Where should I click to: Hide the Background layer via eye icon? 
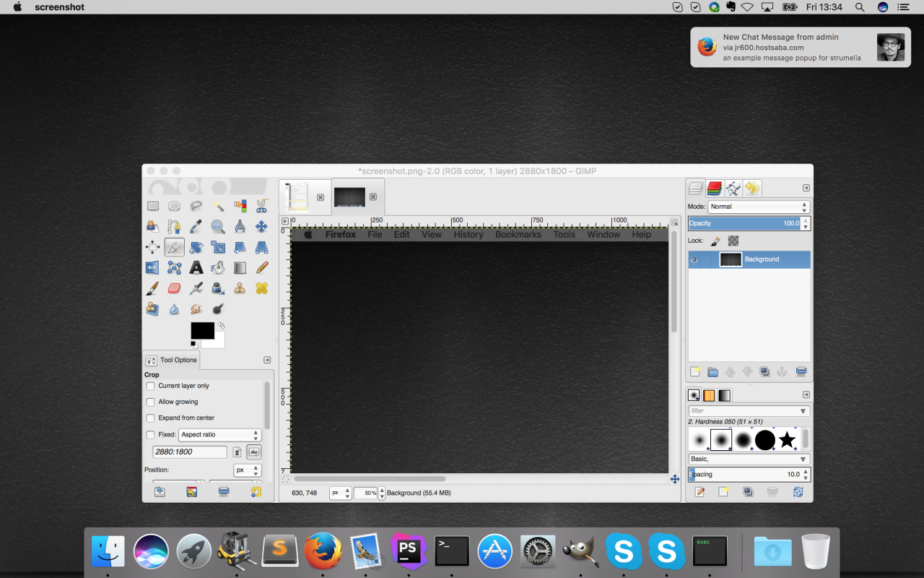coord(694,260)
